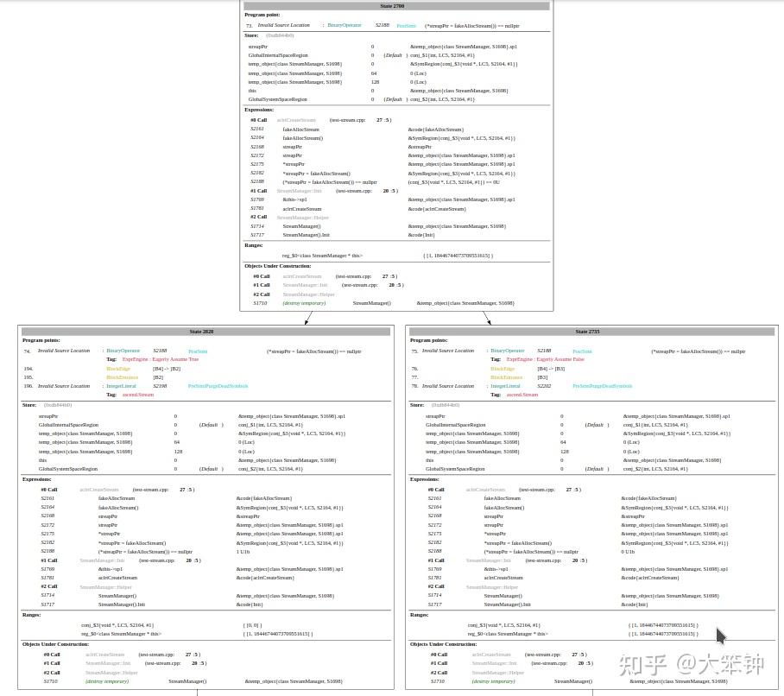Click the ascend.Stream tag link
The image size is (784, 696).
click(x=138, y=395)
